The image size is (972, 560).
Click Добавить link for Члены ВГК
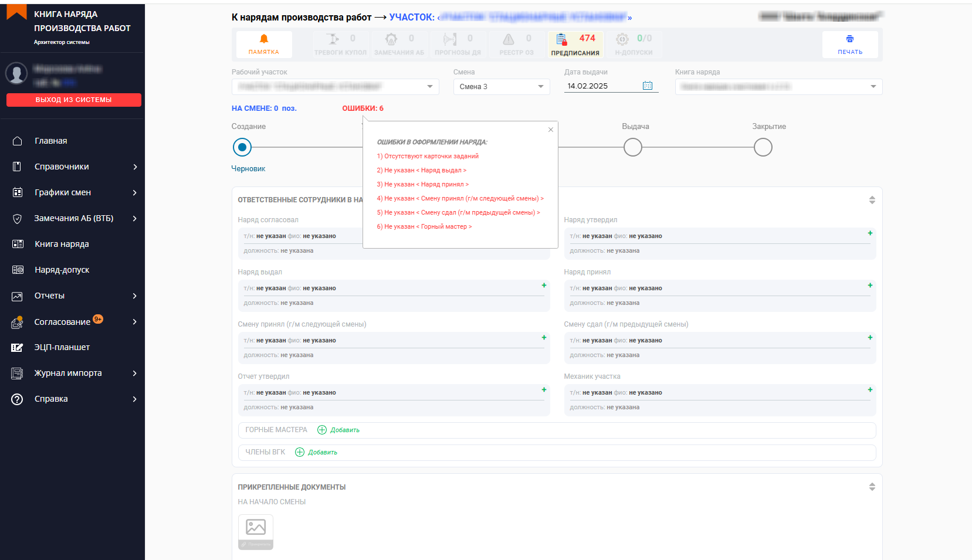pos(322,452)
